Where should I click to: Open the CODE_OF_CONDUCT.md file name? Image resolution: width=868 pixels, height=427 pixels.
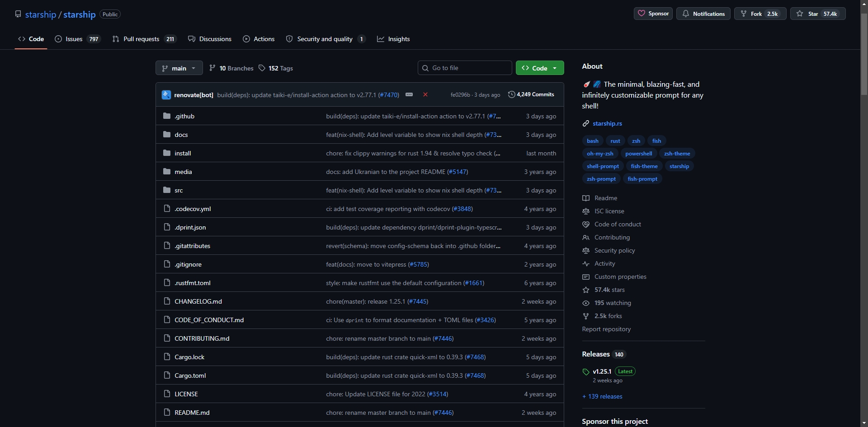pos(209,320)
